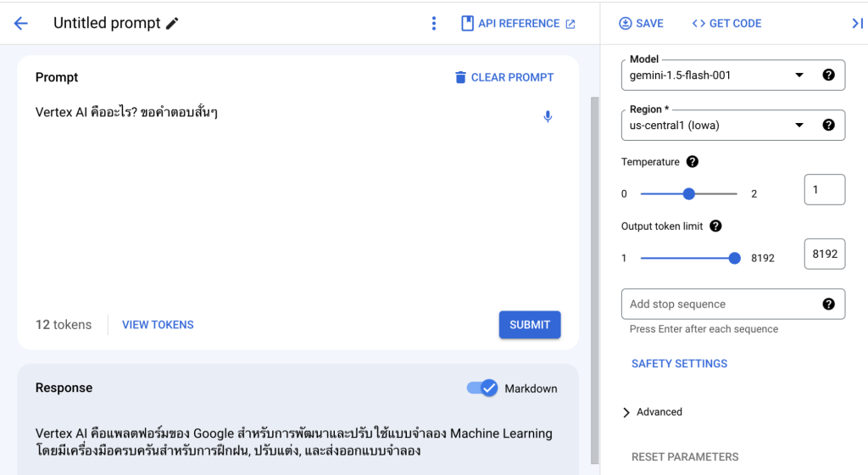The height and width of the screenshot is (475, 868).
Task: Show help for Temperature
Action: [692, 162]
